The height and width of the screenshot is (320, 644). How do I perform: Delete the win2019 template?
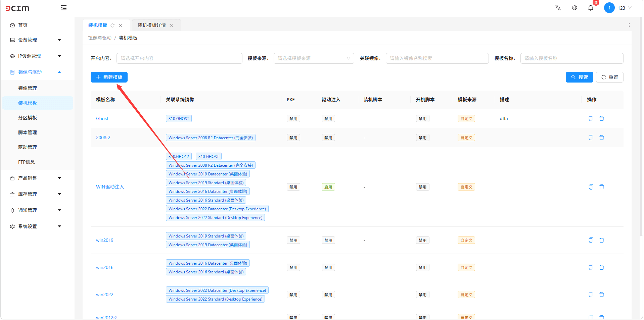coord(602,240)
